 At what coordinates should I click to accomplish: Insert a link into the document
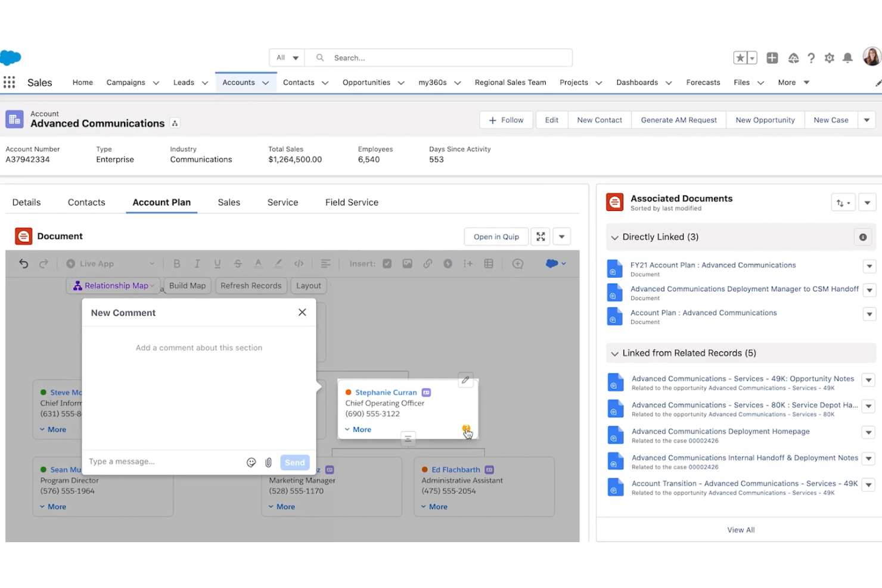click(427, 263)
